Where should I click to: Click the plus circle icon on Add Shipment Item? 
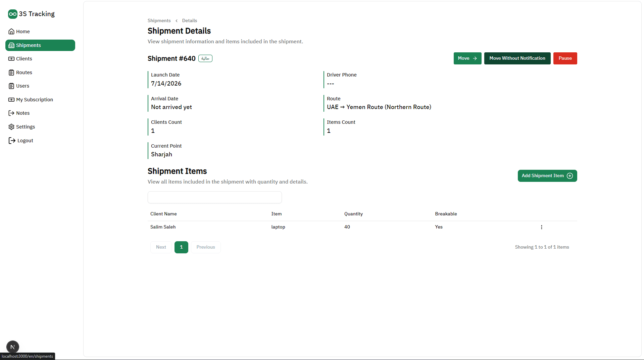point(570,176)
